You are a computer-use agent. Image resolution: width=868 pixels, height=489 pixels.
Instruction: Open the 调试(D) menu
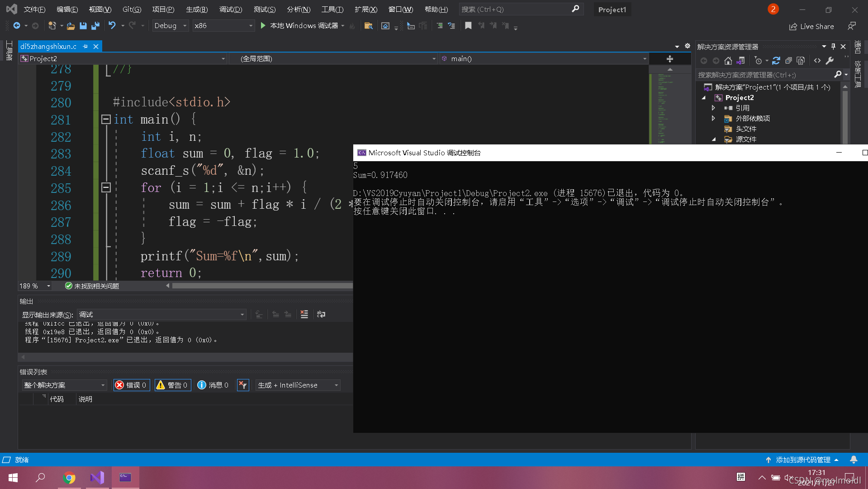(x=230, y=9)
